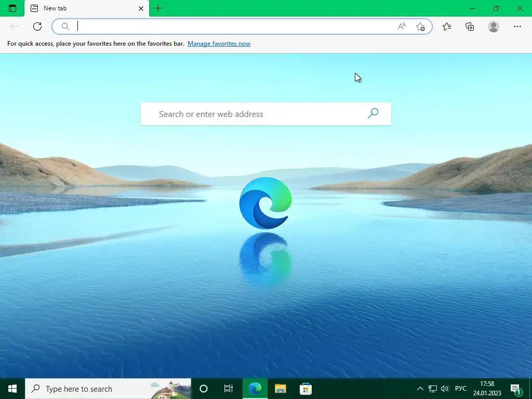Open network status tray icon
532x399 pixels.
coord(433,389)
